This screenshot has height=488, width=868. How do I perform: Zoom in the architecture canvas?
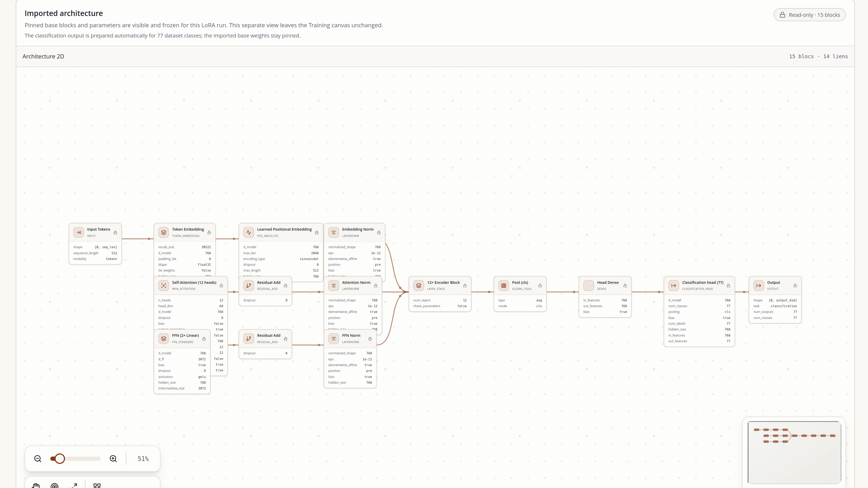click(x=113, y=459)
